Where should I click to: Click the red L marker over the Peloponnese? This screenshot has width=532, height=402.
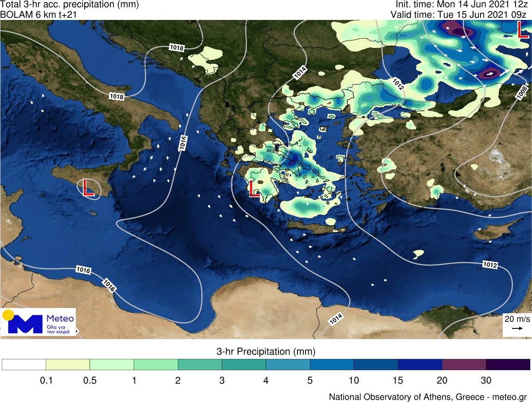pos(254,188)
